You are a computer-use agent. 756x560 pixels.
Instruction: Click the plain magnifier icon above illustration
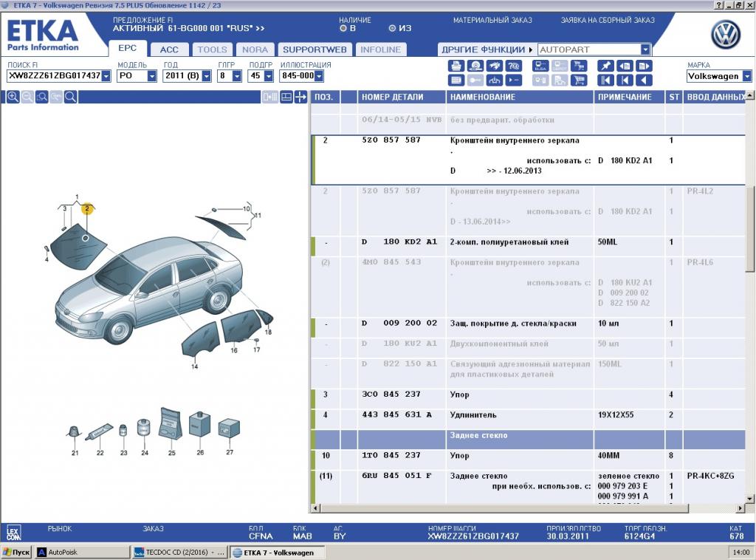point(70,97)
